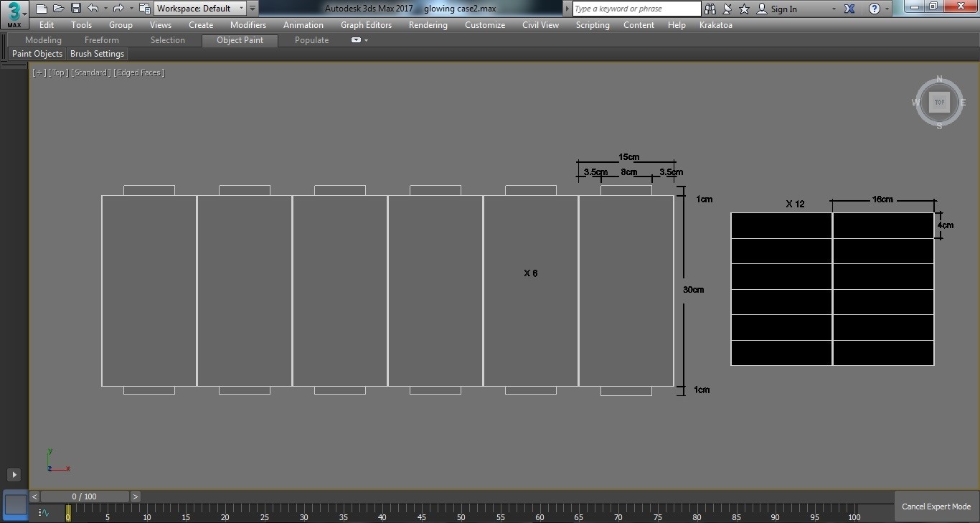Open the Customize menu
Viewport: 980px width, 523px height.
coord(485,25)
